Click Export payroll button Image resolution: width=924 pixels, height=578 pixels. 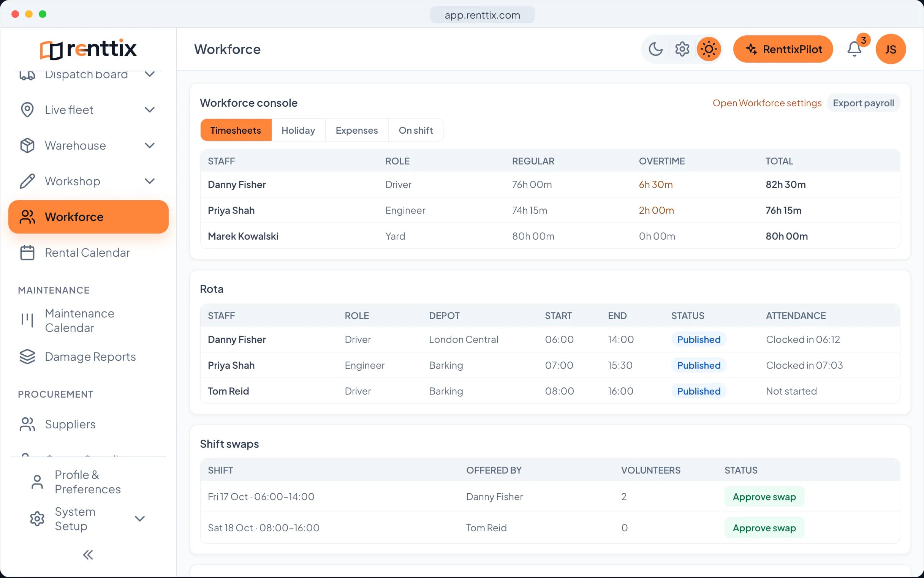[863, 103]
